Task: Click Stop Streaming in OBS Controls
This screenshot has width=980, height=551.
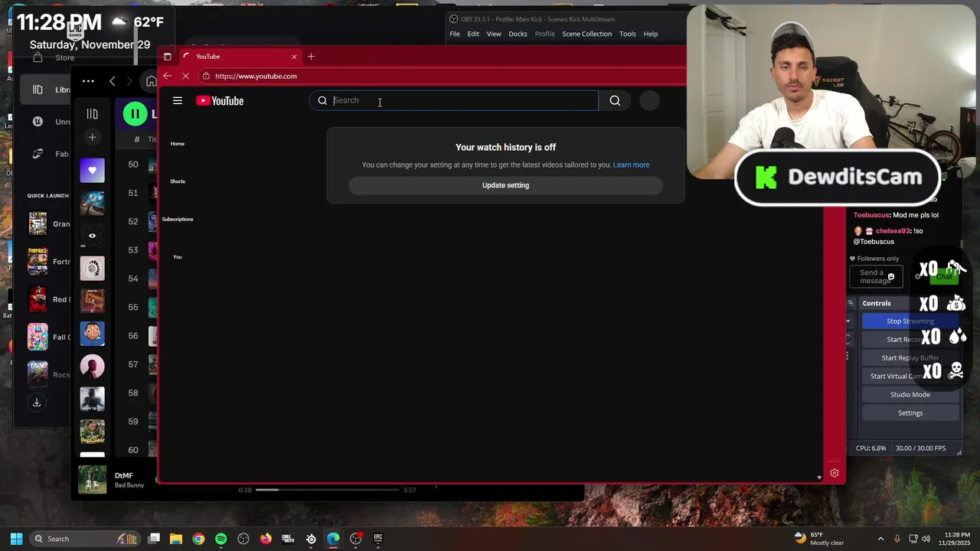Action: tap(910, 321)
